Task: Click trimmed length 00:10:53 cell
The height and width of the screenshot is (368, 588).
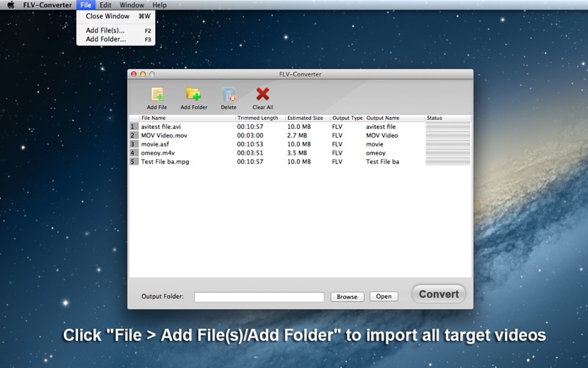Action: pos(250,144)
